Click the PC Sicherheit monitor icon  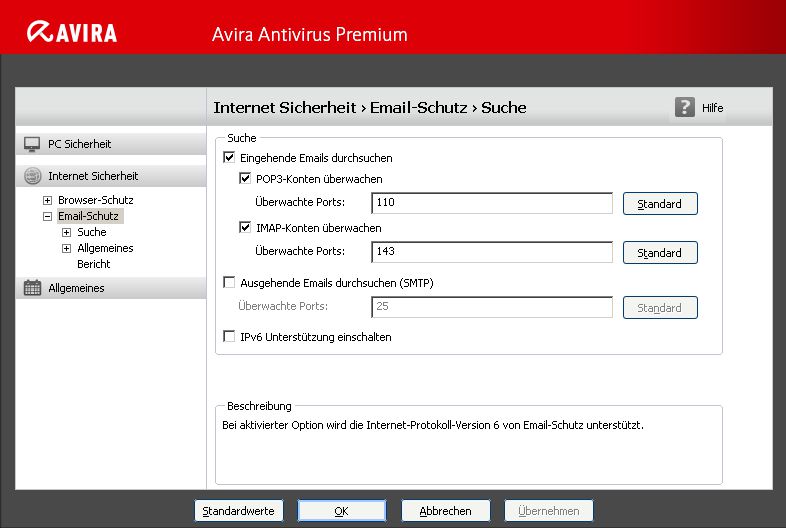point(32,144)
